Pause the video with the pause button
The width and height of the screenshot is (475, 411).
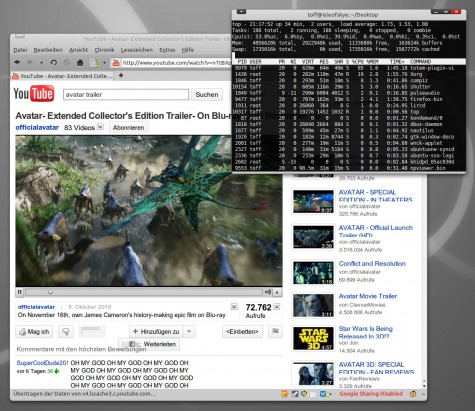coord(20,292)
